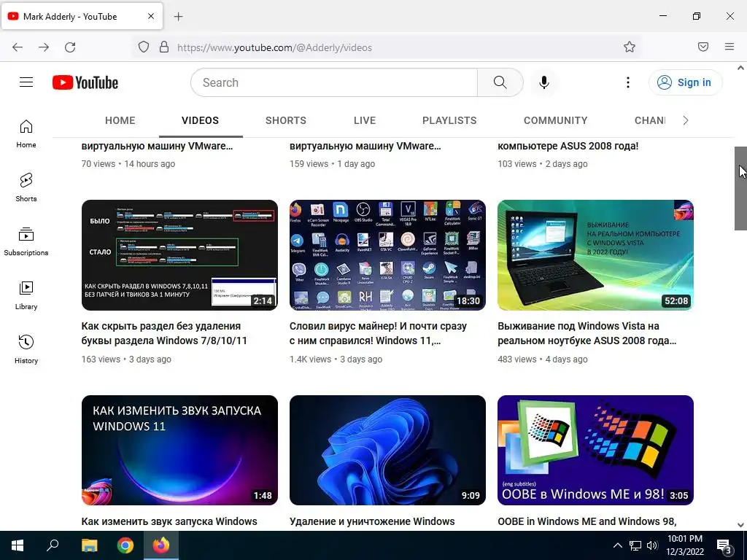Viewport: 747px width, 560px height.
Task: Open History in sidebar
Action: [26, 349]
